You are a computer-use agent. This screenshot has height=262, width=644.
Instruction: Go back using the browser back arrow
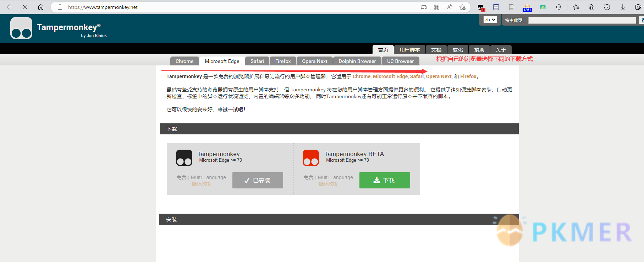pyautogui.click(x=10, y=7)
